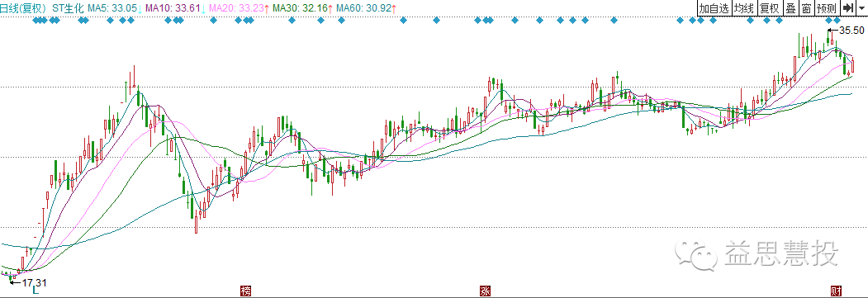This screenshot has width=868, height=298.
Task: Select the pink MA20 indicator label
Action: (x=240, y=8)
